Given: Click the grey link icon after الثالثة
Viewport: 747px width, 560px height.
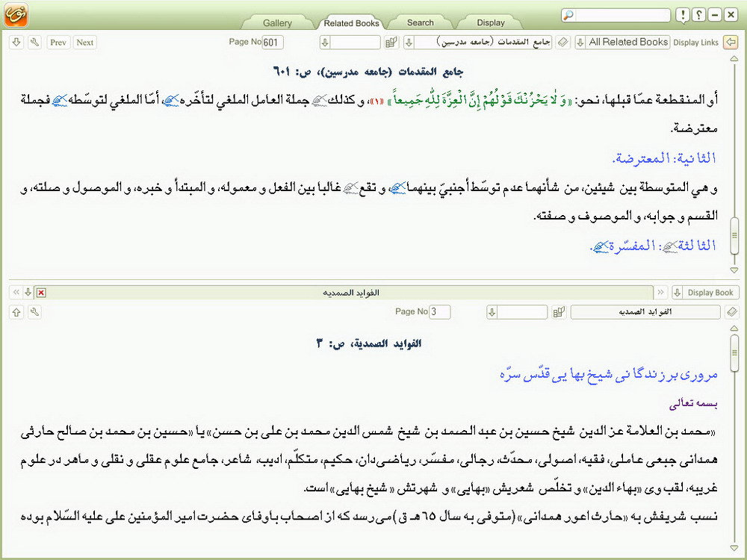Looking at the screenshot, I should (670, 246).
